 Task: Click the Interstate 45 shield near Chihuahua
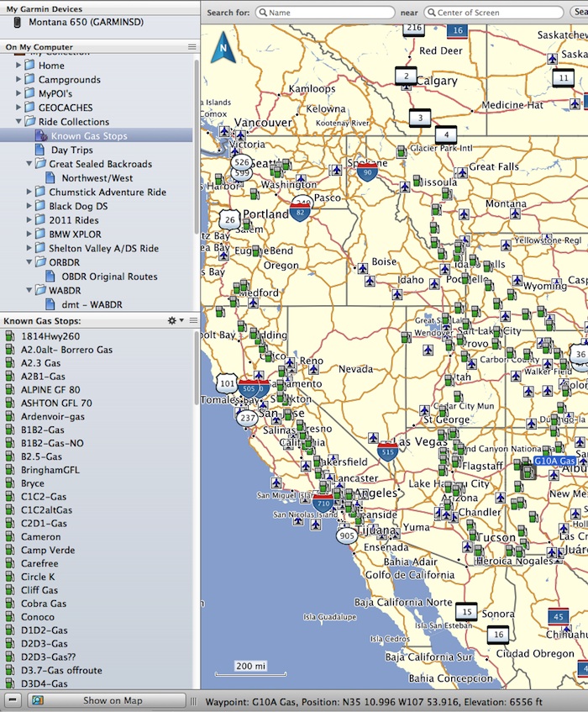(x=559, y=617)
